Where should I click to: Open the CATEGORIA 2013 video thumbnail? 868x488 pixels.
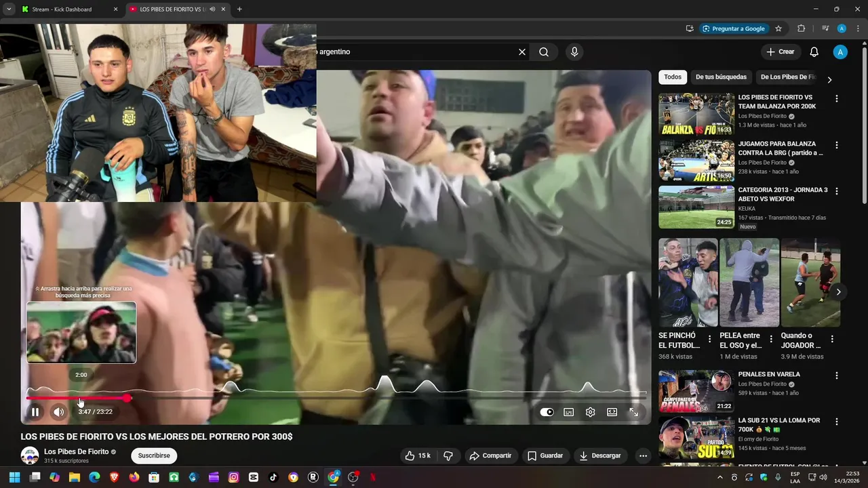point(696,207)
